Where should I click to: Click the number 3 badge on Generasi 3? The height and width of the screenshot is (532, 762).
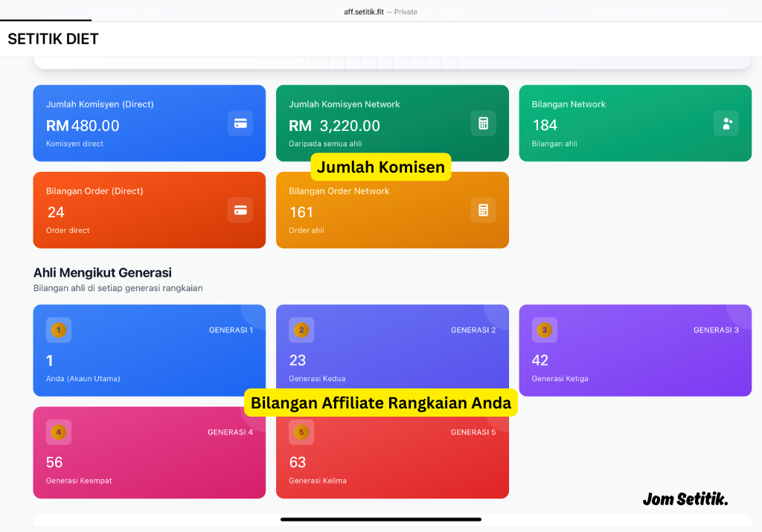(x=545, y=330)
